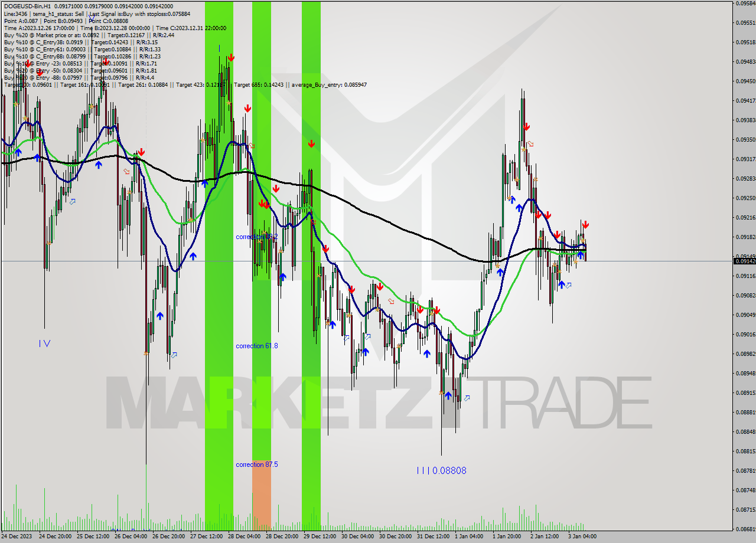Image resolution: width=756 pixels, height=543 pixels.
Task: Select the 'I V' wave label
Action: click(44, 343)
